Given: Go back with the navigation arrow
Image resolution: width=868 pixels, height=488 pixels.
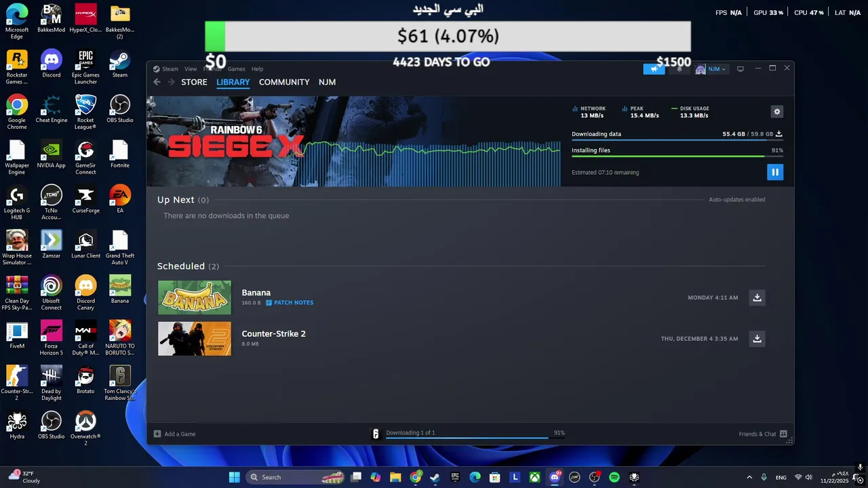Looking at the screenshot, I should coord(157,82).
